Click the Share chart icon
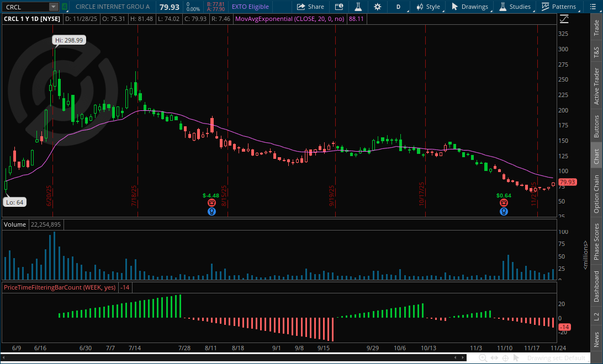Image resolution: width=603 pixels, height=364 pixels. [x=310, y=7]
